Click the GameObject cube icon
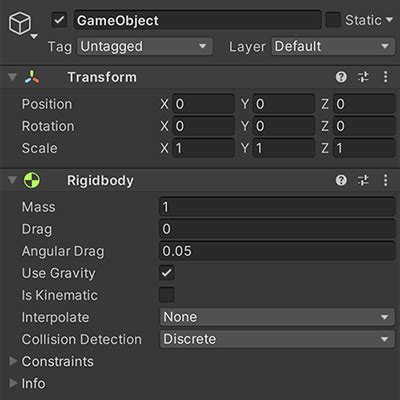400x400 pixels. point(20,23)
